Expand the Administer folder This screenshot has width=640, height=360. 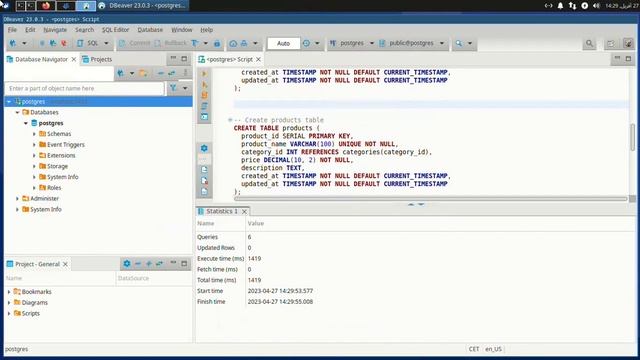[x=18, y=198]
